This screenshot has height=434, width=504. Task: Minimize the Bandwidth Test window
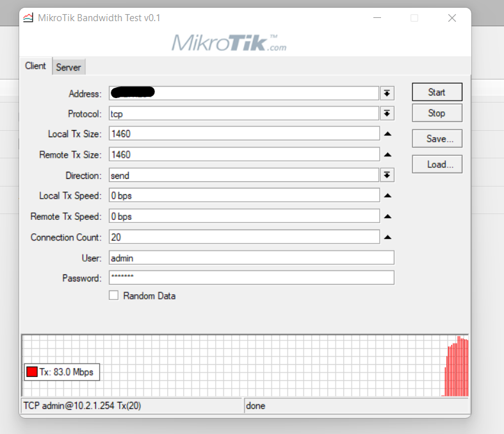click(x=377, y=18)
